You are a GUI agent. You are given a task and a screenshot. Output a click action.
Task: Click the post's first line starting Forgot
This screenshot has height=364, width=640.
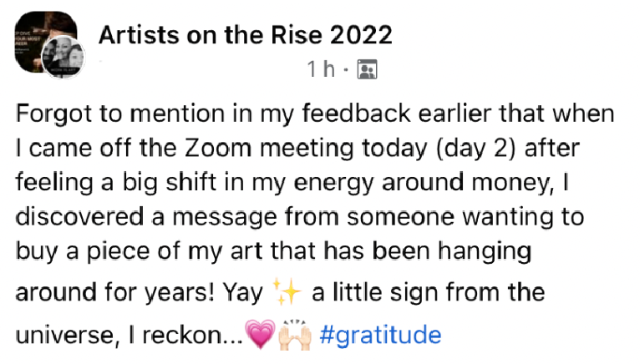[315, 114]
